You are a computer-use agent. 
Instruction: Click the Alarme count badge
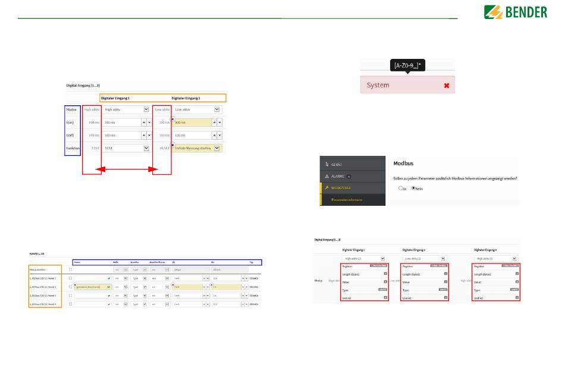[x=349, y=177]
